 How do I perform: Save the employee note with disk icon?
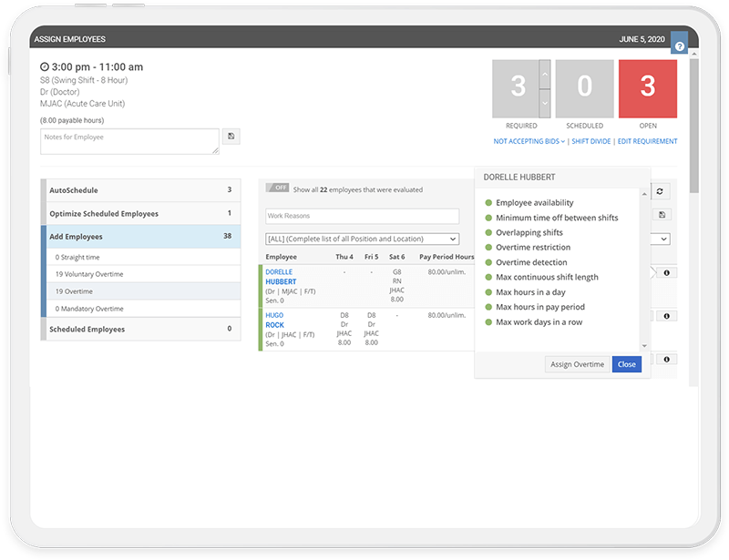pyautogui.click(x=231, y=137)
